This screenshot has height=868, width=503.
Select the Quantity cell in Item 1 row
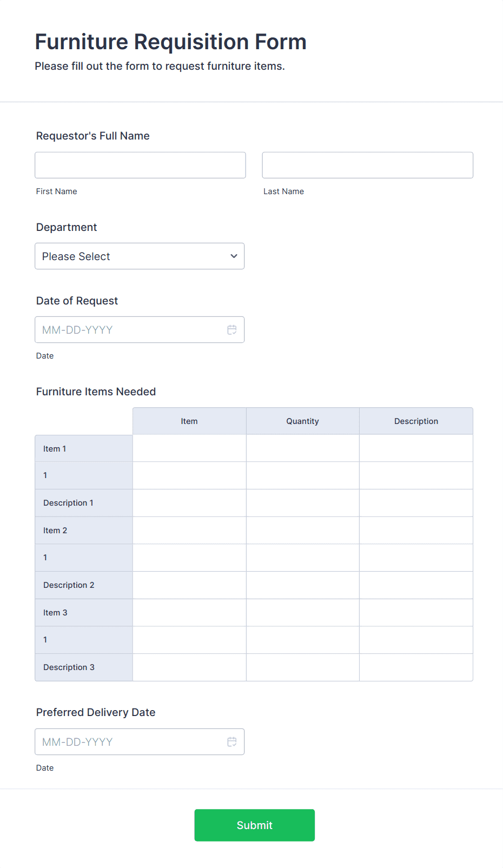(x=302, y=448)
